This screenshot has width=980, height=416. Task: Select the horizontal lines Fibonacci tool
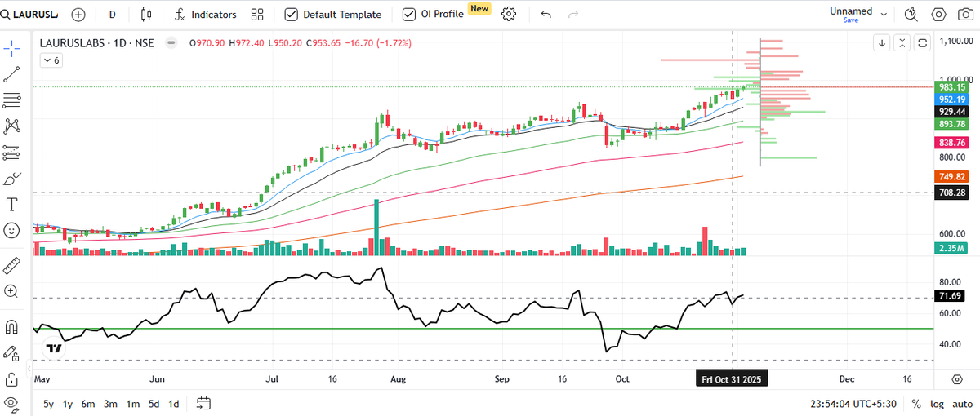point(11,100)
